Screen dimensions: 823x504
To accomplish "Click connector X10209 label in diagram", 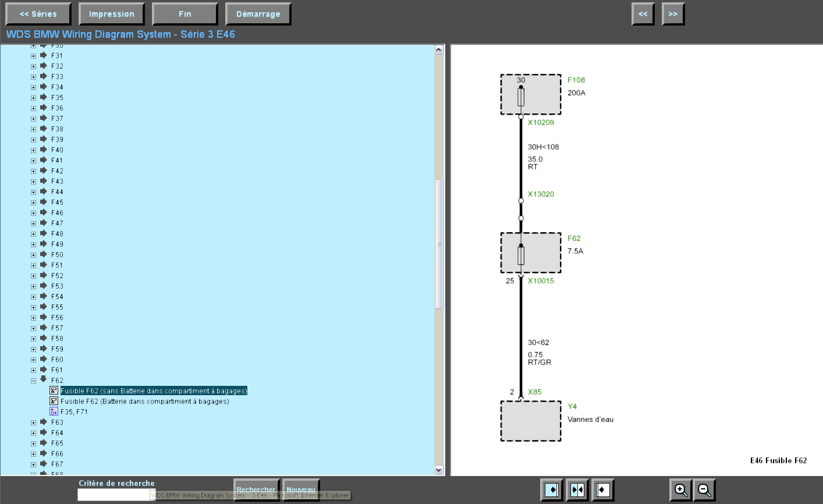I will (x=541, y=123).
